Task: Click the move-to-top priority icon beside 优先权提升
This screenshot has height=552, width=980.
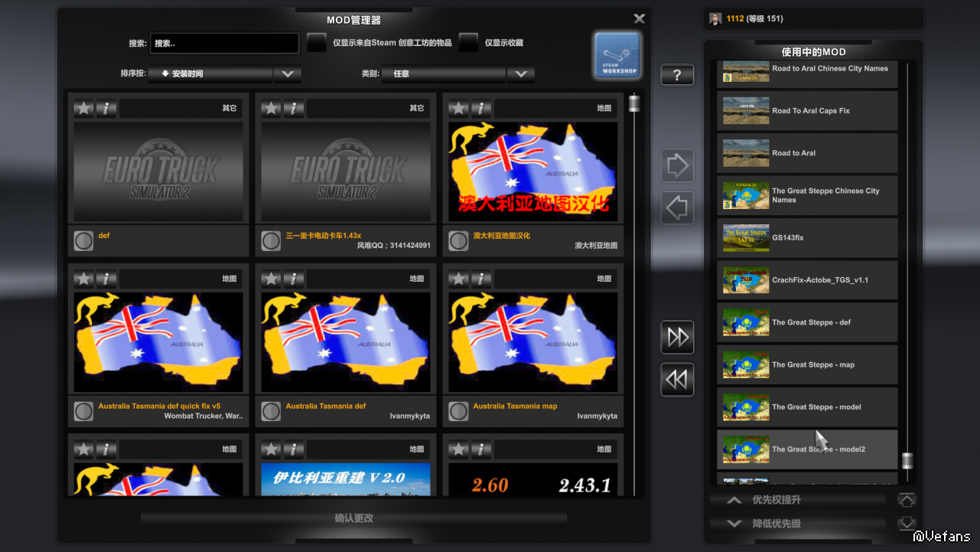Action: click(x=907, y=501)
